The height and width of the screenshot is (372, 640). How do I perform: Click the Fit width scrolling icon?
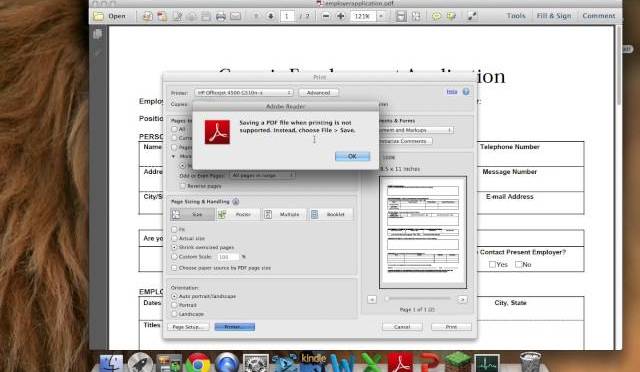tap(401, 16)
